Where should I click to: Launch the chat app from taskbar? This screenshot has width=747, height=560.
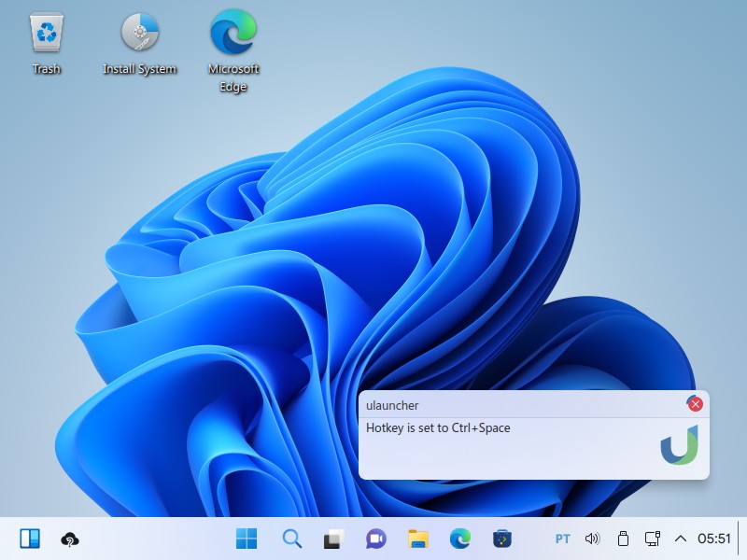[376, 539]
